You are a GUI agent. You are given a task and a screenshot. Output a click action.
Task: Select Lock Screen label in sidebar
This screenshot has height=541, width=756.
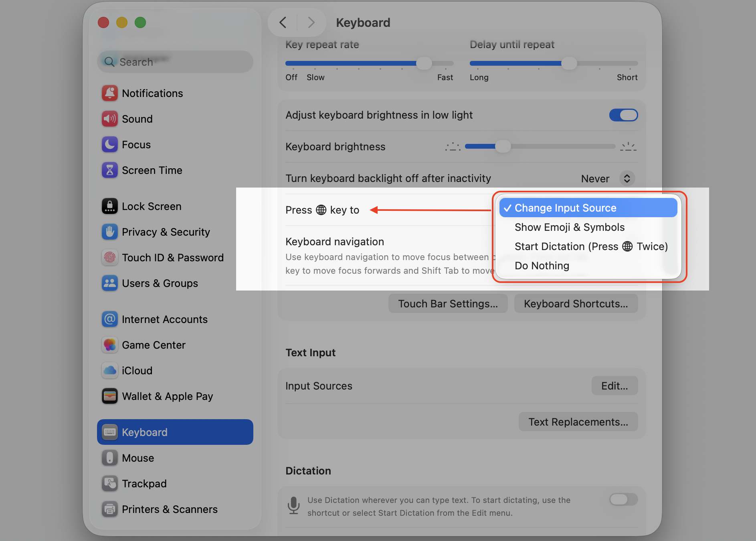[152, 206]
